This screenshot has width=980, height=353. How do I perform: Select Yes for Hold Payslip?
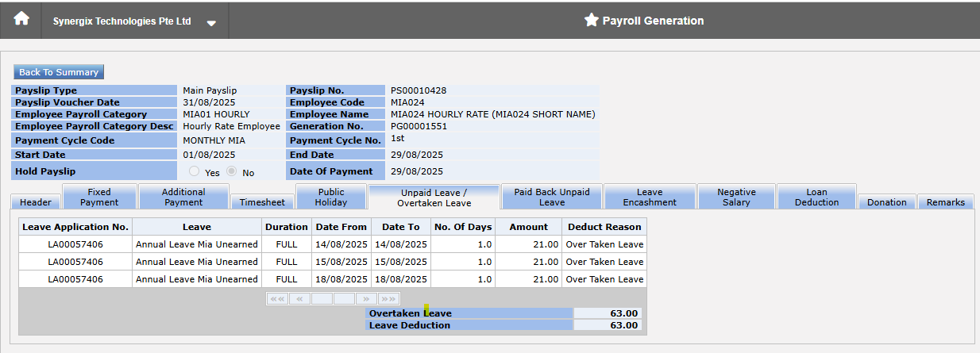click(x=195, y=171)
